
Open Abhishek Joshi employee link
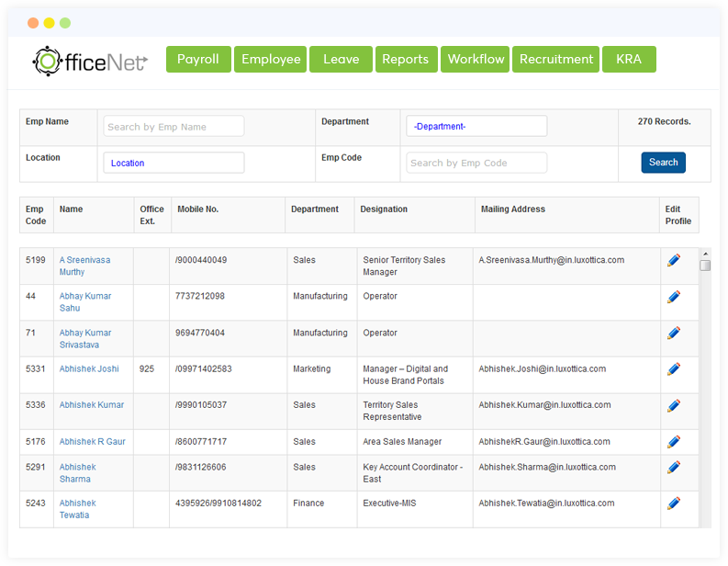point(89,369)
